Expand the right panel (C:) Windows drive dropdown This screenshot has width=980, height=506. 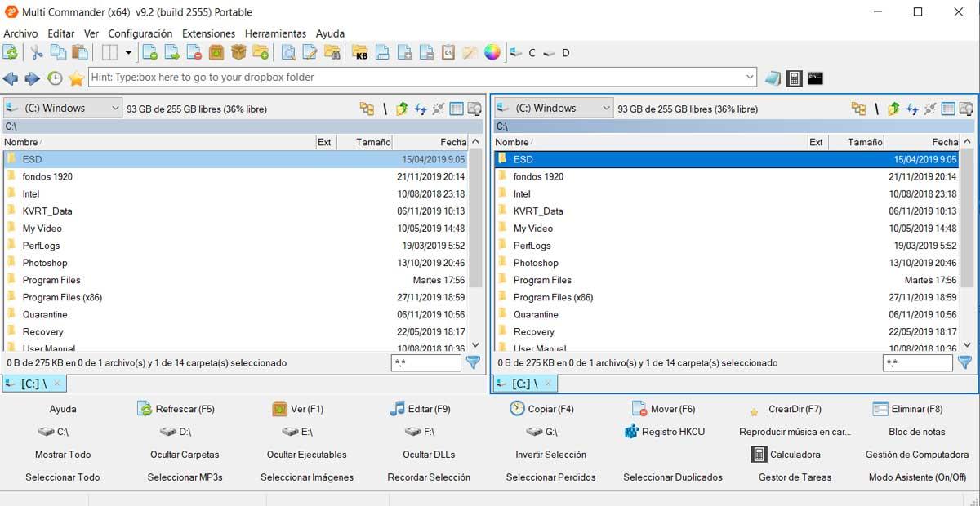(x=605, y=108)
